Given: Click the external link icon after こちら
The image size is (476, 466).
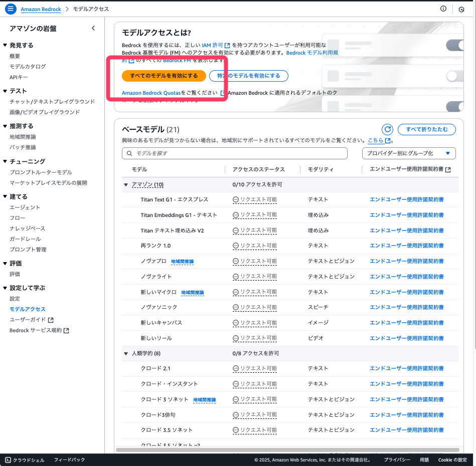Looking at the screenshot, I should pyautogui.click(x=388, y=141).
